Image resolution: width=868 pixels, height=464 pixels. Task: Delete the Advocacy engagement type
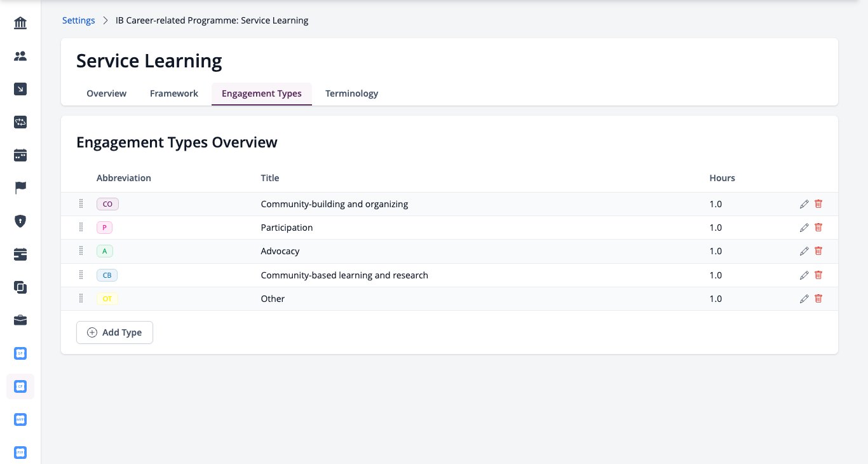tap(818, 251)
